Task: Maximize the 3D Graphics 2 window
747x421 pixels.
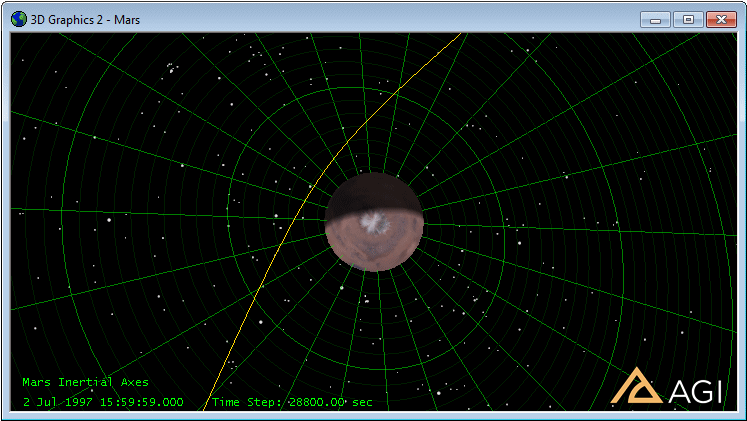Action: coord(687,18)
